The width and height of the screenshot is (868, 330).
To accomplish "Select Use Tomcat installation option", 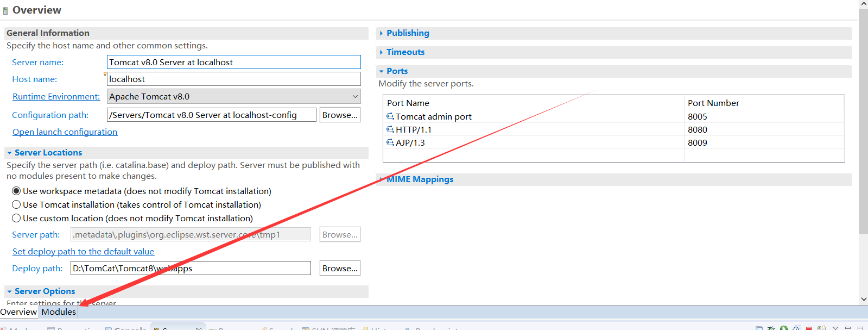I will pos(16,204).
